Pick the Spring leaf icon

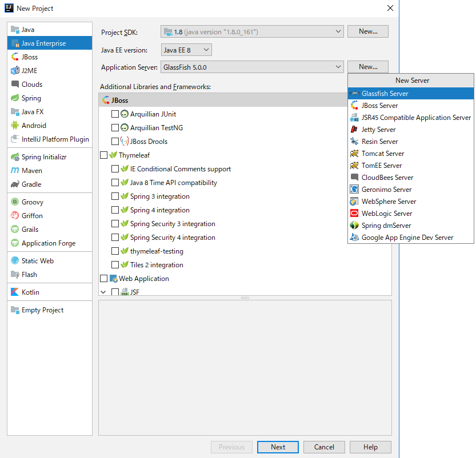[x=15, y=98]
